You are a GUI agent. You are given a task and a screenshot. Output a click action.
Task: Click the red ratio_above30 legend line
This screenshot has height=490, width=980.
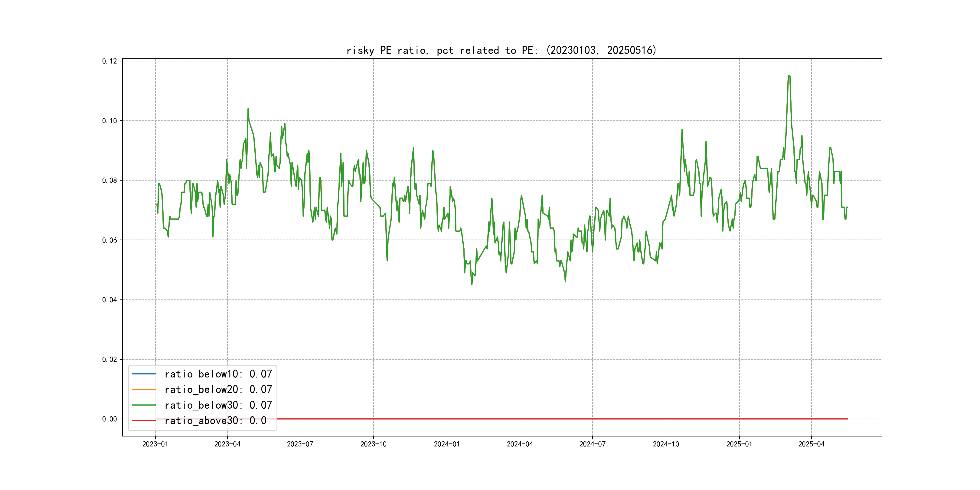(144, 421)
